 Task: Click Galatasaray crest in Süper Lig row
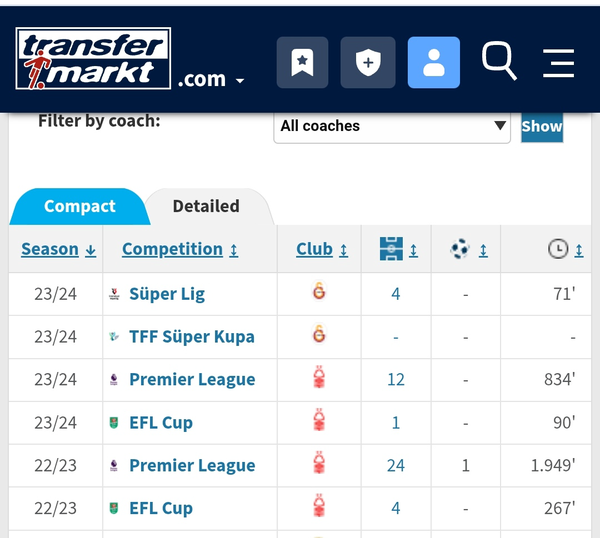click(319, 292)
